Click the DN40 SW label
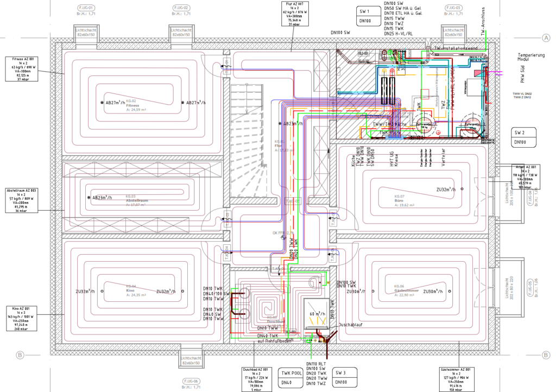Viewport: 556px width, 392px height. tap(212, 314)
